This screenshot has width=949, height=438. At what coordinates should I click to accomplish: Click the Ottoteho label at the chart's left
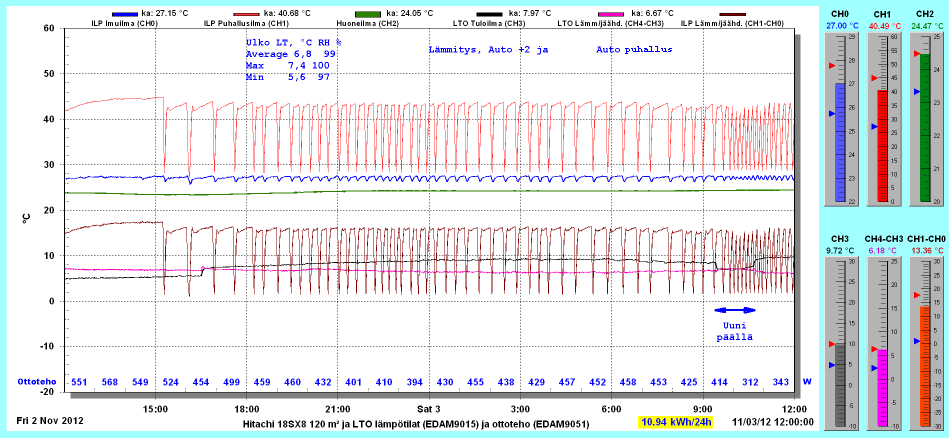click(36, 382)
